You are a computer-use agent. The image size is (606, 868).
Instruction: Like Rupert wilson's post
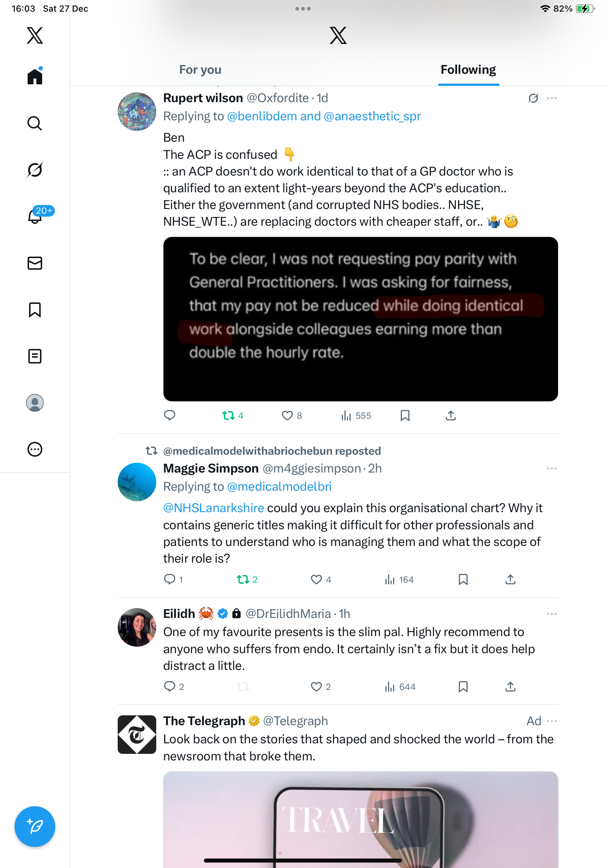(287, 415)
